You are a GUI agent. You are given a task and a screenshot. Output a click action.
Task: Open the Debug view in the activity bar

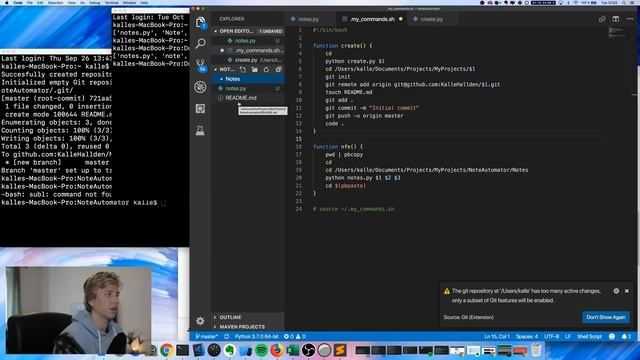pyautogui.click(x=200, y=87)
